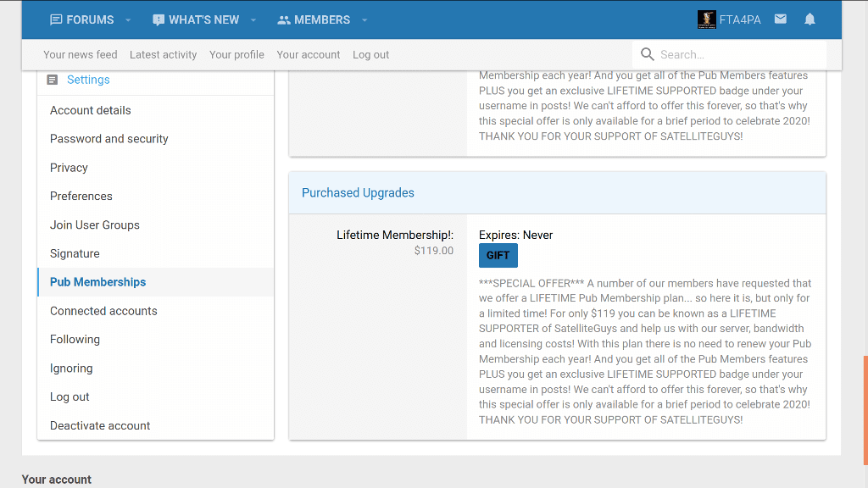Open Password and security settings
The image size is (868, 488).
[109, 139]
